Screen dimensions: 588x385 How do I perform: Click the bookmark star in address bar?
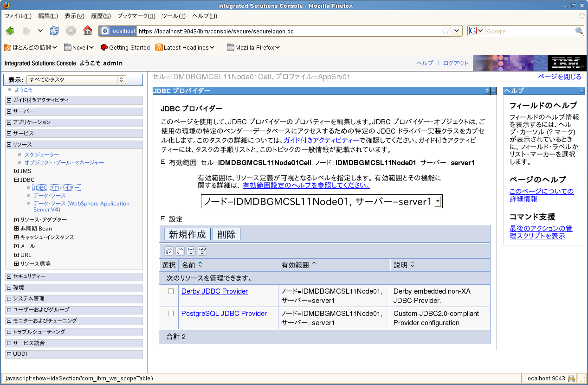click(446, 31)
